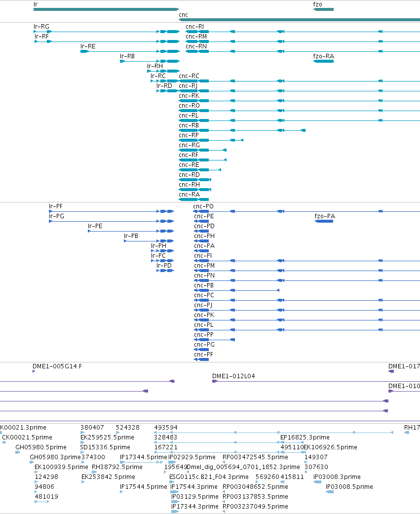The image size is (420, 514).
Task: Click the SD15336.5prime EST
Action: (82, 452)
